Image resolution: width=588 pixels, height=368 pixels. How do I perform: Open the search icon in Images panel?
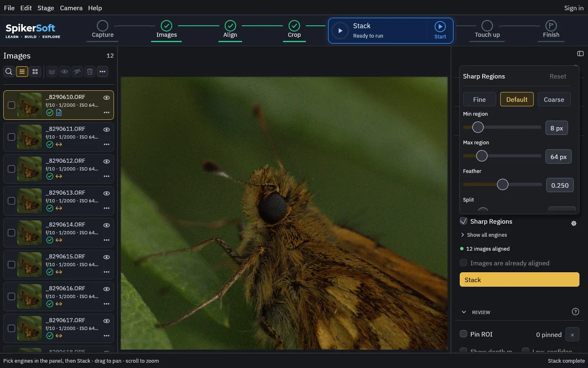9,72
